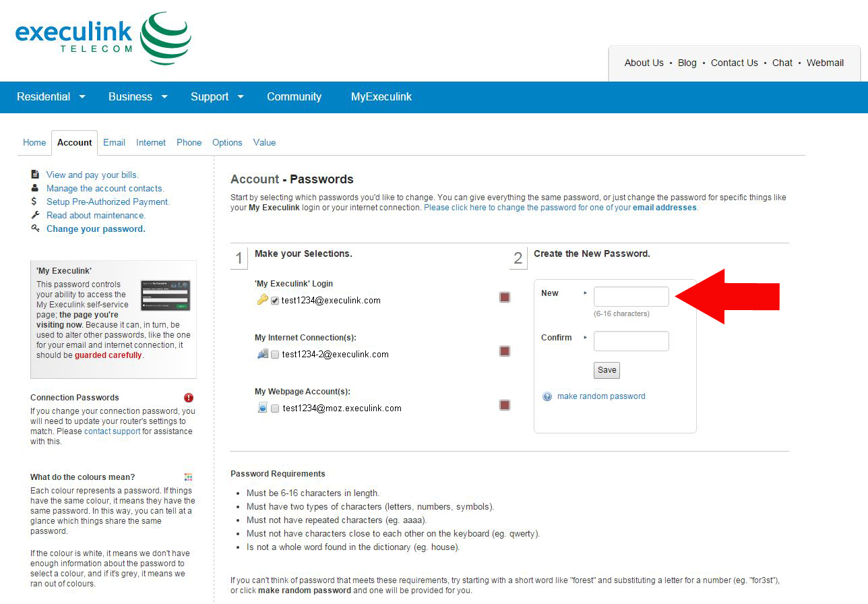Switch to the Internet tab
The width and height of the screenshot is (868, 604).
151,142
